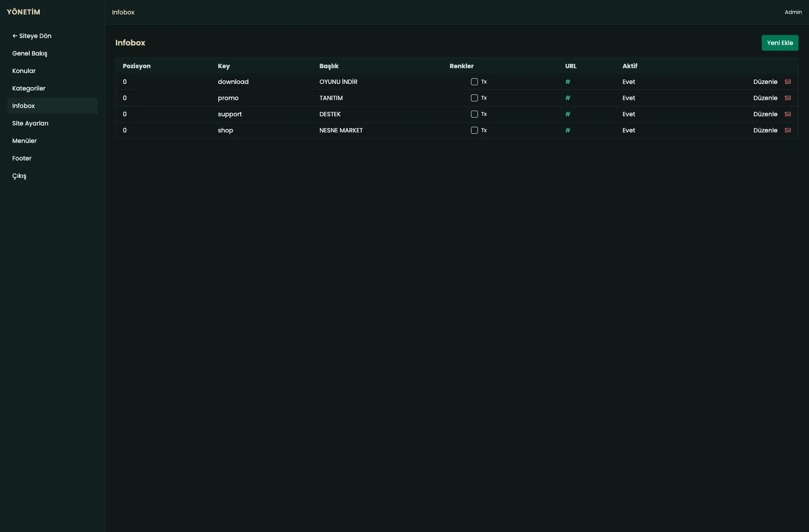The width and height of the screenshot is (809, 532).
Task: Go back via Siteye Dön
Action: click(x=32, y=36)
